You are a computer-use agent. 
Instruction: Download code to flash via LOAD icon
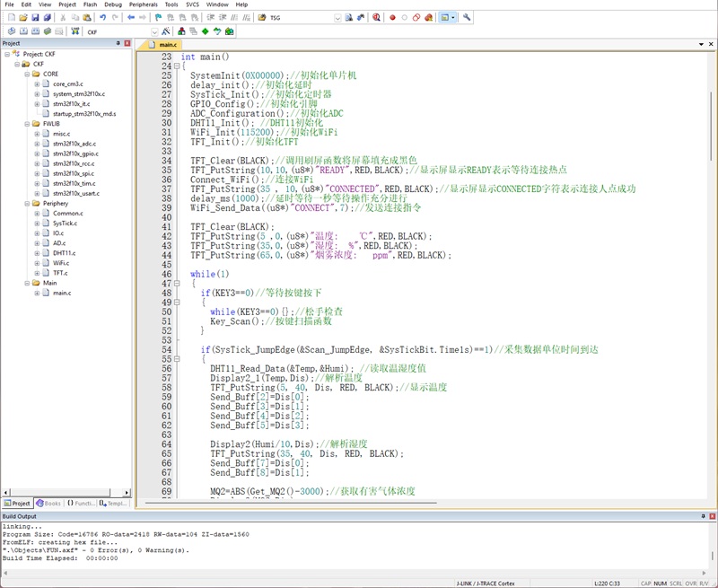coord(75,31)
